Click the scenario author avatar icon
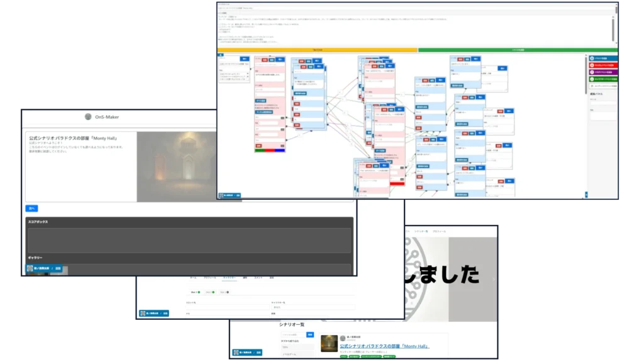 click(343, 338)
